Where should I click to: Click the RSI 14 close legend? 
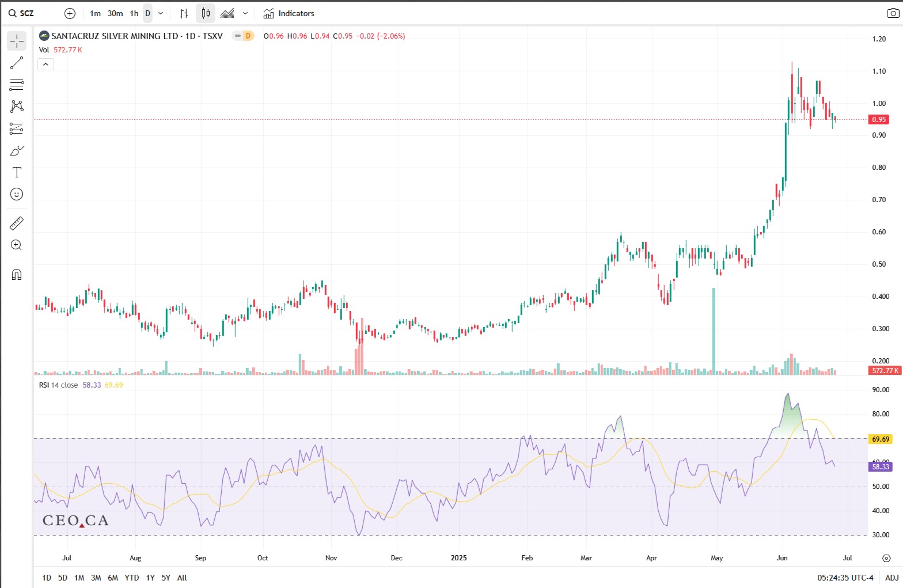click(58, 385)
